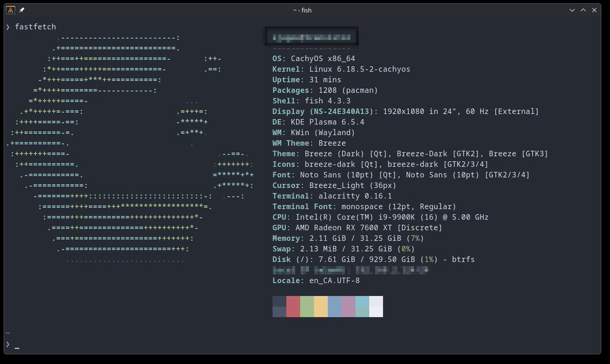Click the Theme line 'Breeze (Dark) [Qt]'
The height and width of the screenshot is (364, 610).
[x=410, y=154]
